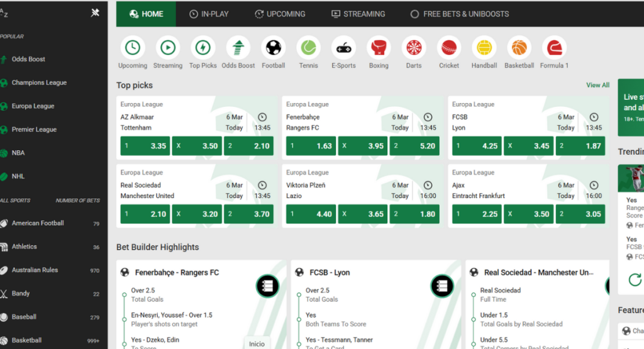Select draw odds 3.50 for Ajax - Frankfurt

tap(528, 214)
